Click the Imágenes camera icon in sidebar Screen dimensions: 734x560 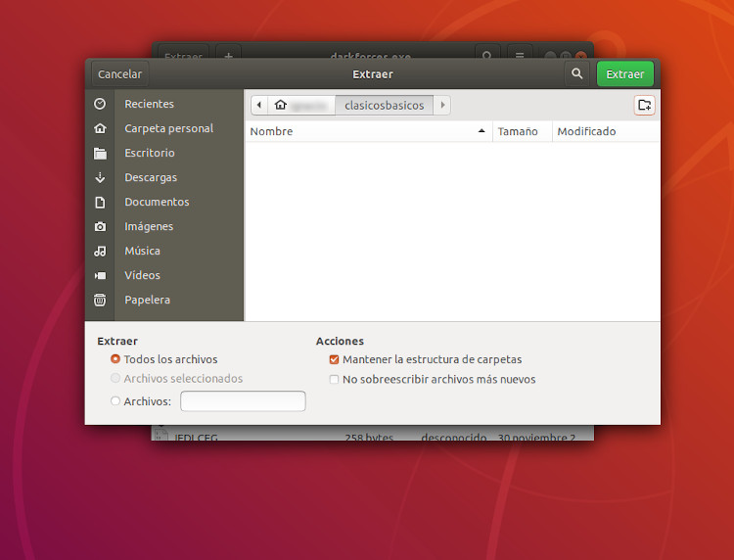coord(100,226)
